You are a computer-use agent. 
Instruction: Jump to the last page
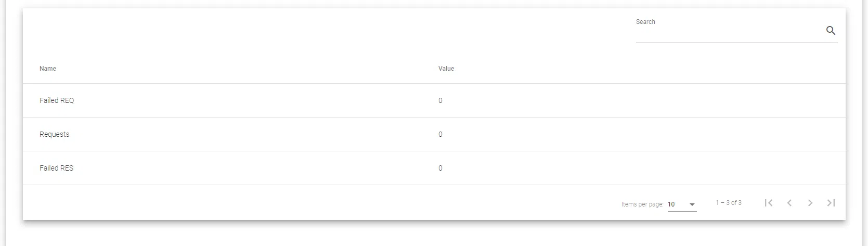831,203
